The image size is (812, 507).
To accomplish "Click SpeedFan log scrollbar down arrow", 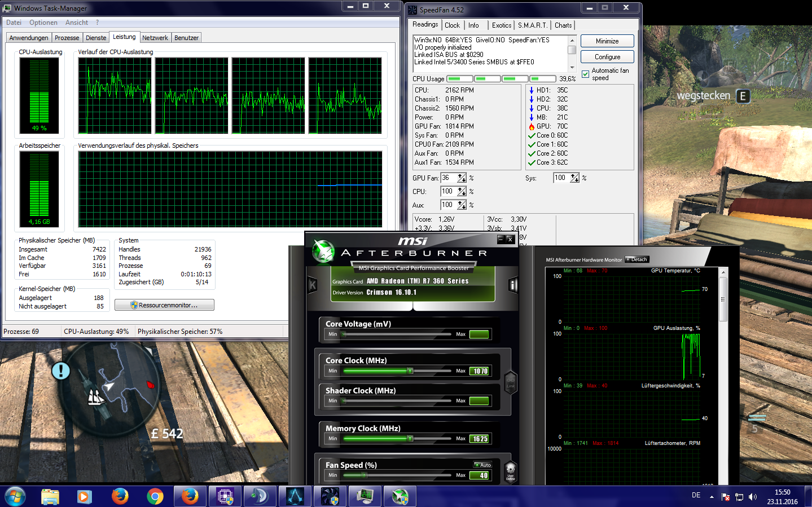I will coord(572,67).
